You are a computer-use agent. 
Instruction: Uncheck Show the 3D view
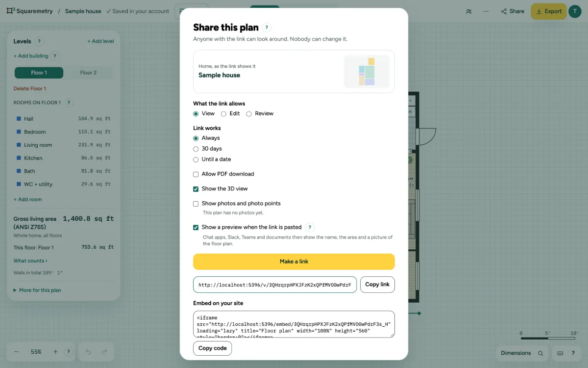[196, 189]
